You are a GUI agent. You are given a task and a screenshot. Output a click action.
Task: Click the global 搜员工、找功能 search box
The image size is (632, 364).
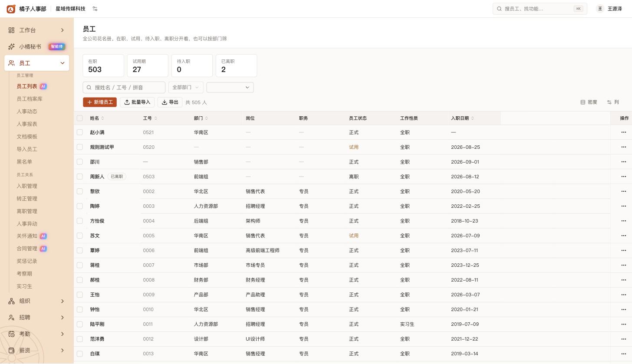[540, 9]
